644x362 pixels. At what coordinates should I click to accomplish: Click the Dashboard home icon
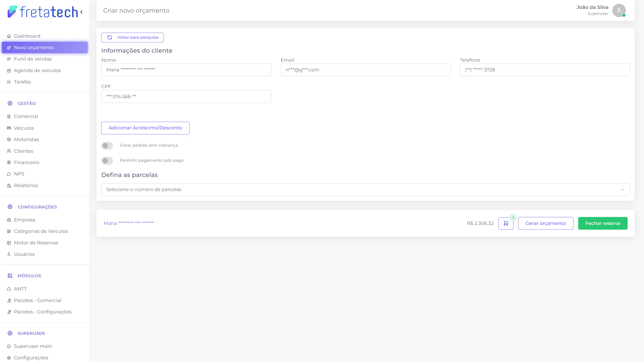pyautogui.click(x=9, y=36)
